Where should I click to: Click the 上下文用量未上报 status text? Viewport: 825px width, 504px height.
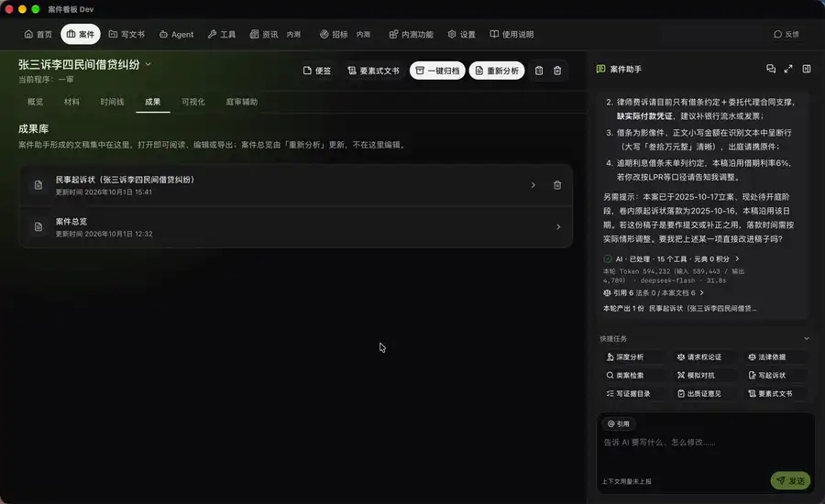click(x=626, y=481)
